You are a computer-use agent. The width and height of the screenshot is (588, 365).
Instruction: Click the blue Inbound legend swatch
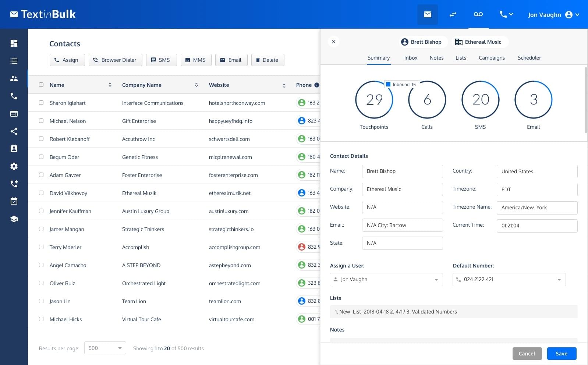(x=388, y=85)
